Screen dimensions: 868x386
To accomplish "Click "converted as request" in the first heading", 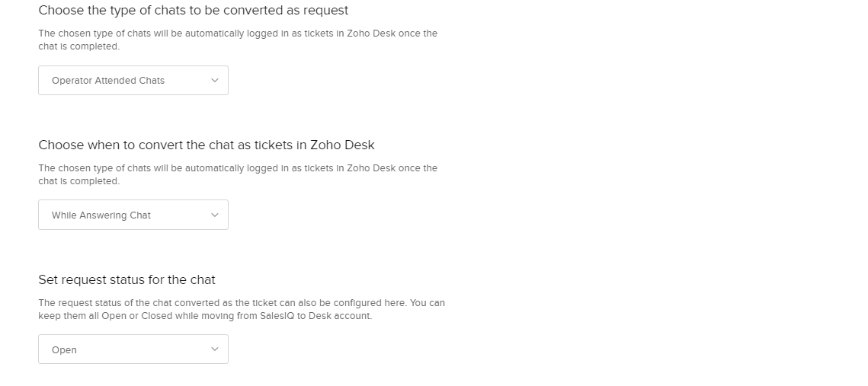I will (293, 11).
